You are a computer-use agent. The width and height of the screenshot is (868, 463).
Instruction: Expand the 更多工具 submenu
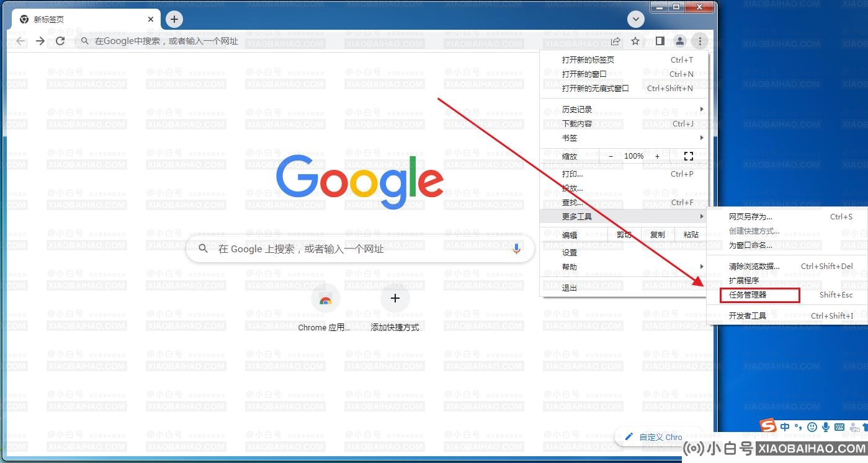click(624, 217)
